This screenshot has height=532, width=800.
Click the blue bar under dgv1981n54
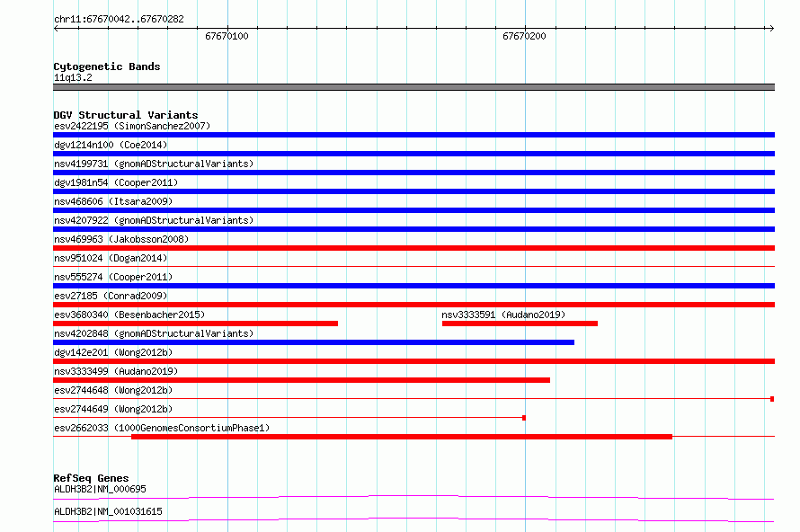click(413, 191)
